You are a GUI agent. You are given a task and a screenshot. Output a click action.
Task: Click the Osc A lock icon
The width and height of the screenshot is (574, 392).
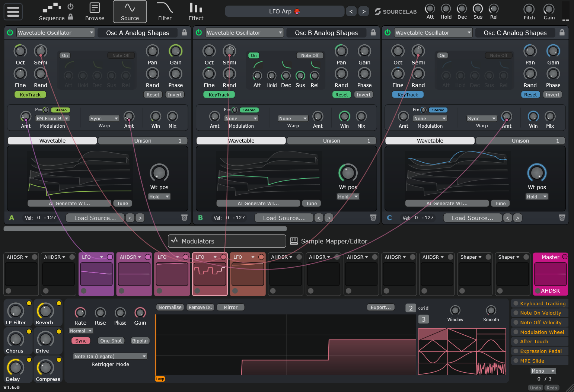184,33
